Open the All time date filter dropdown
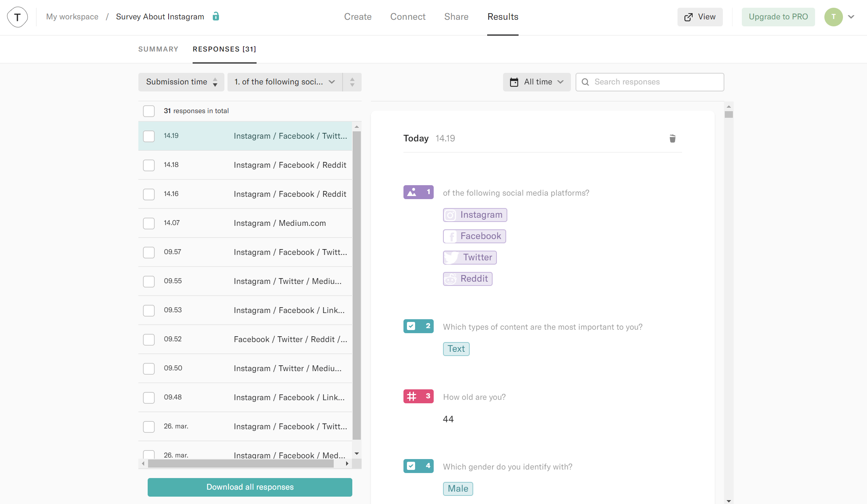This screenshot has width=867, height=504. click(x=536, y=82)
